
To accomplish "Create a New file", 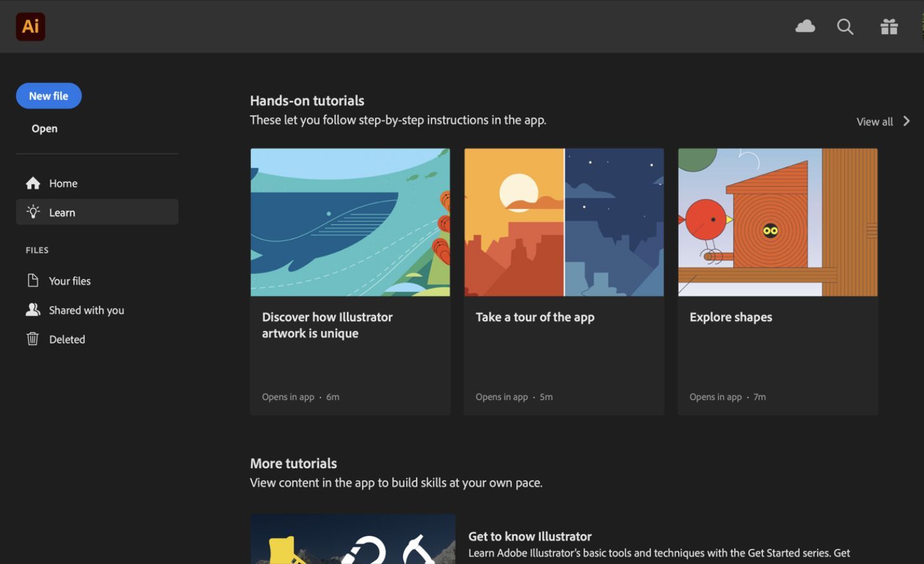I will click(49, 96).
